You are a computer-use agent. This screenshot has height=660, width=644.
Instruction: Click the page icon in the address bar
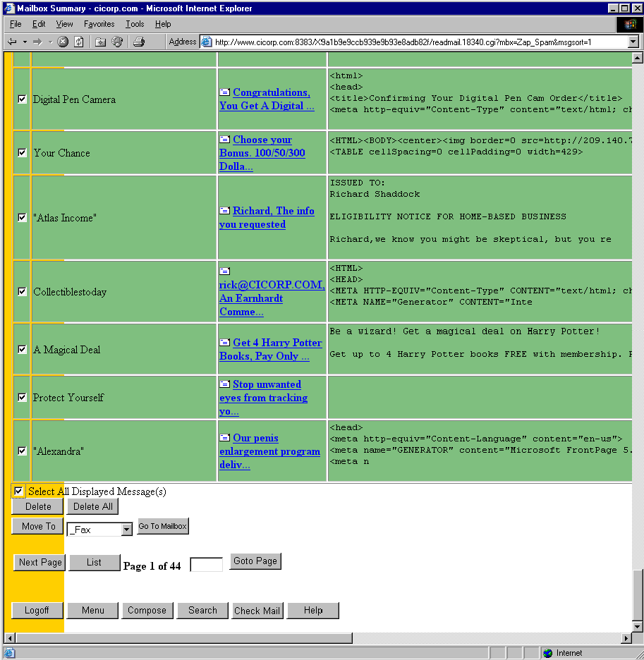(207, 42)
